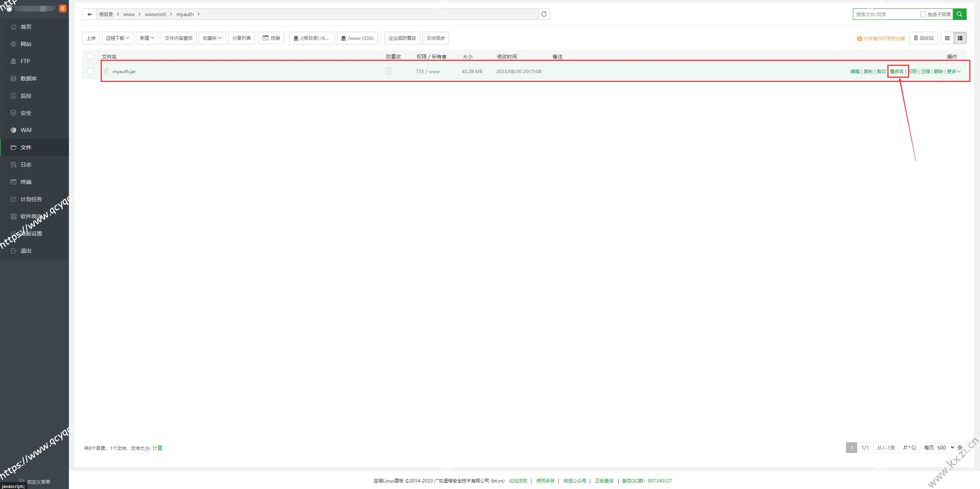Viewport: 980px width, 489px height.
Task: Open the 新建 dropdown menu
Action: [147, 38]
